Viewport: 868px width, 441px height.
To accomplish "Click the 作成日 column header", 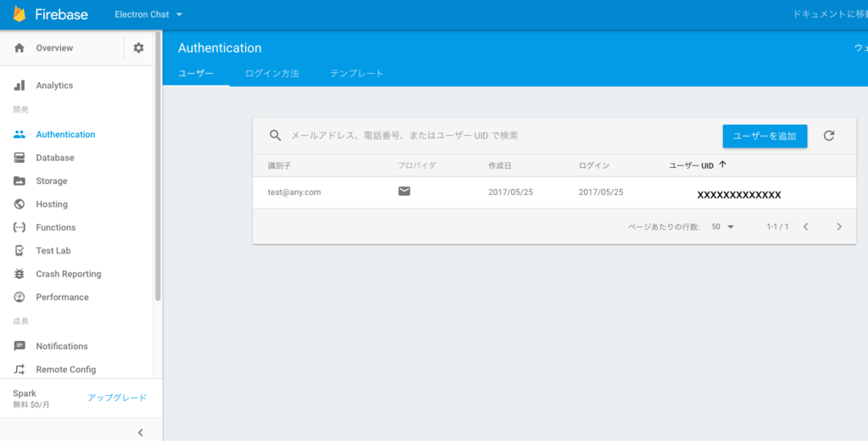I will (x=500, y=165).
